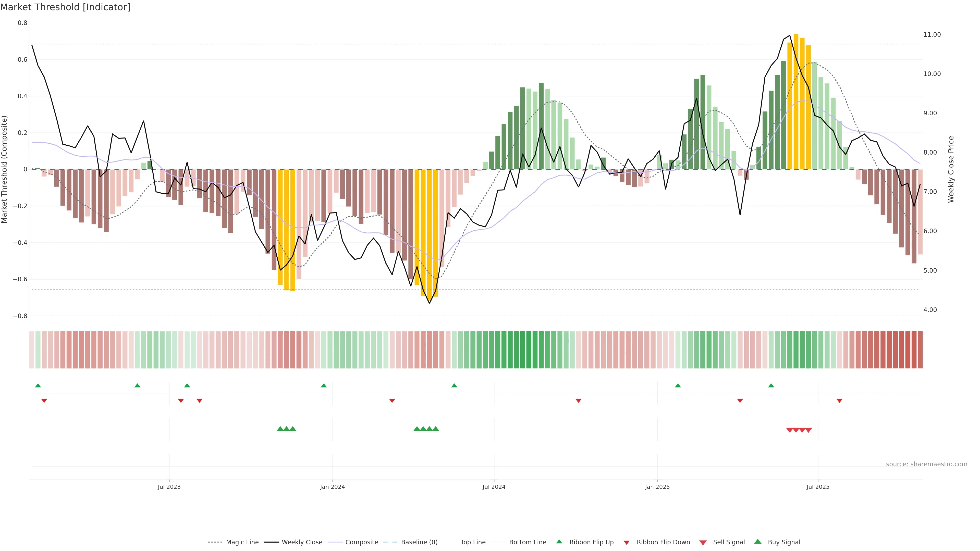Click the ribbon flip down marker just after Jul 2025
The image size is (980, 551).
point(839,400)
